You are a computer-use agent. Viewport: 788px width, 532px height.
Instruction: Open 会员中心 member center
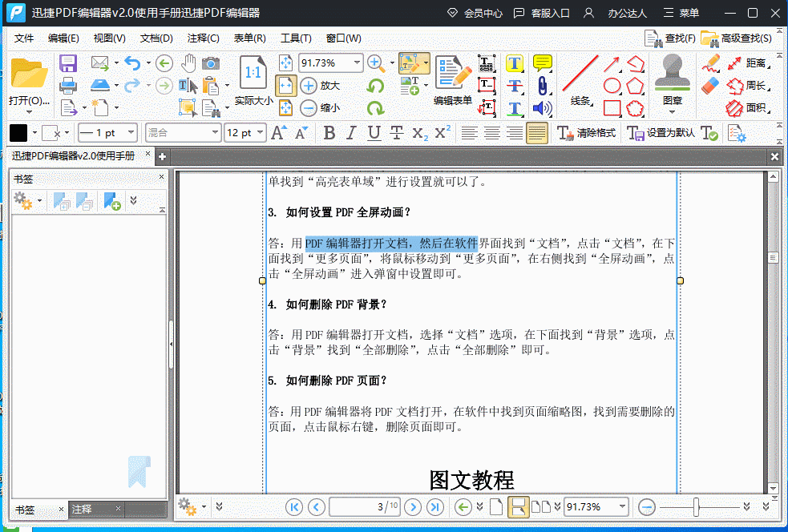pyautogui.click(x=475, y=13)
